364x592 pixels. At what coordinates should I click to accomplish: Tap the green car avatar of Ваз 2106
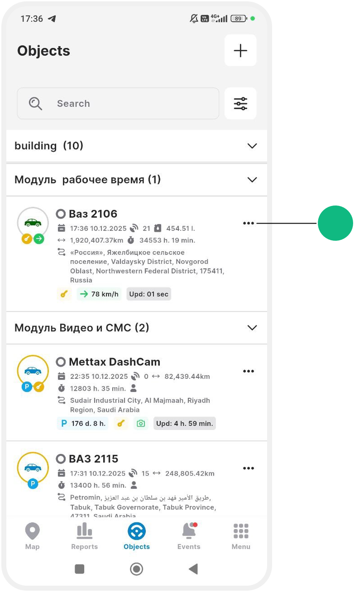(33, 223)
